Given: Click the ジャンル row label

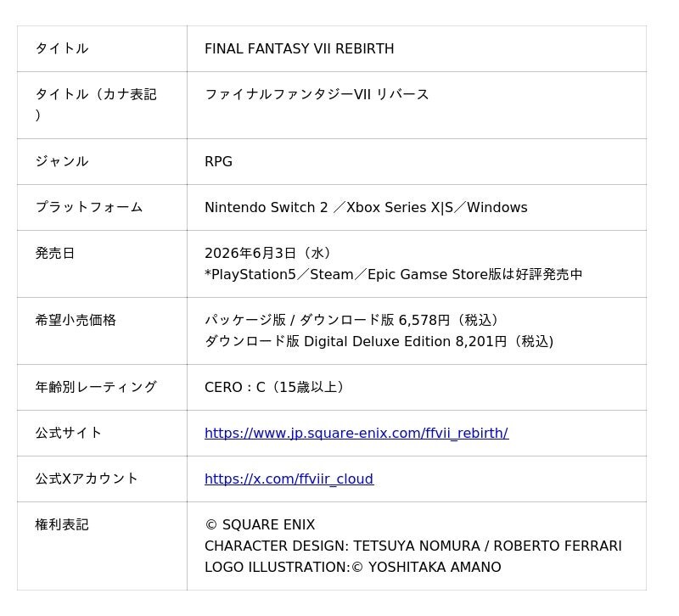Looking at the screenshot, I should click(62, 162).
